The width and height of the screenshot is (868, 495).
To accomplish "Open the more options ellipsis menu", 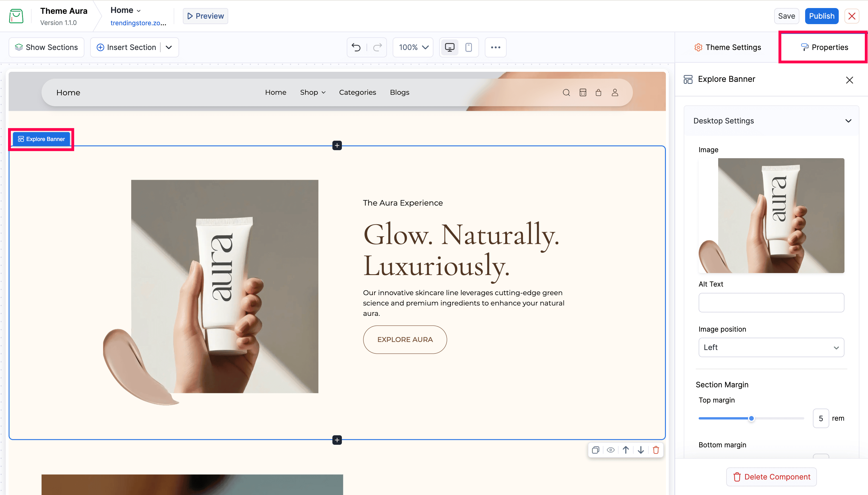I will pos(495,47).
